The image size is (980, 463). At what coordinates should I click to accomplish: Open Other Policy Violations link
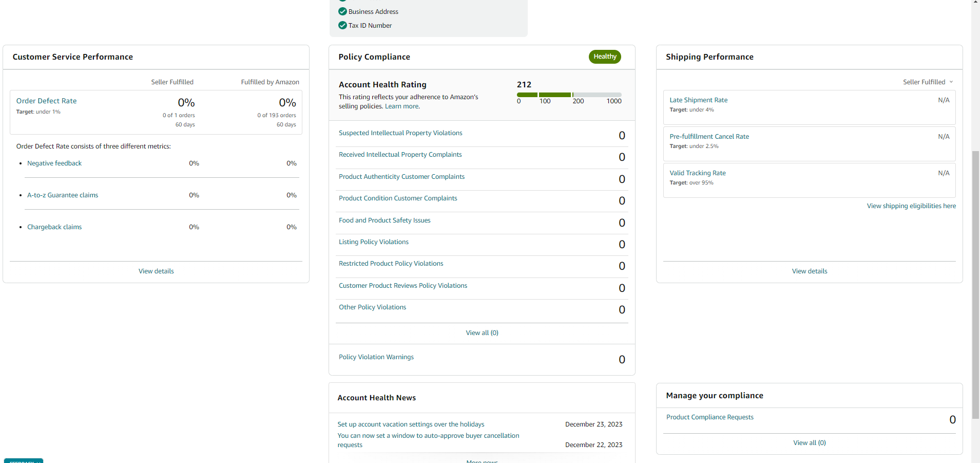pos(372,307)
